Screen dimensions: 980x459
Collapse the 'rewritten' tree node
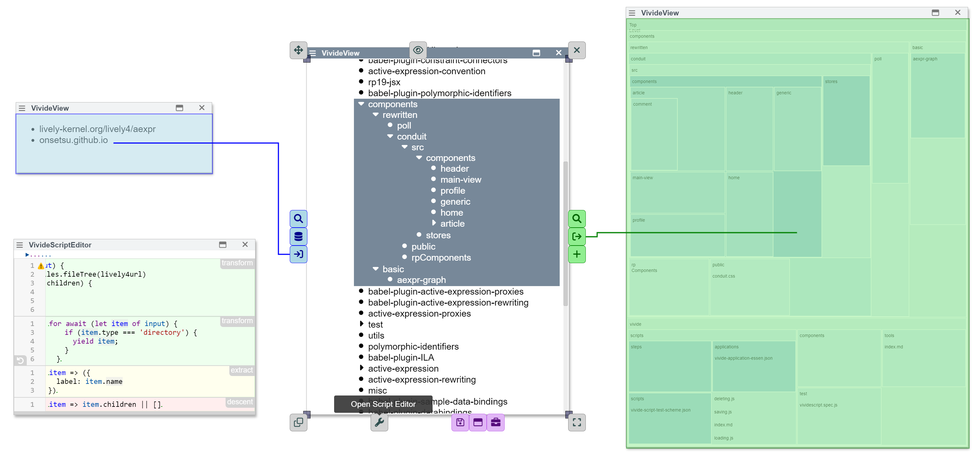(x=376, y=114)
